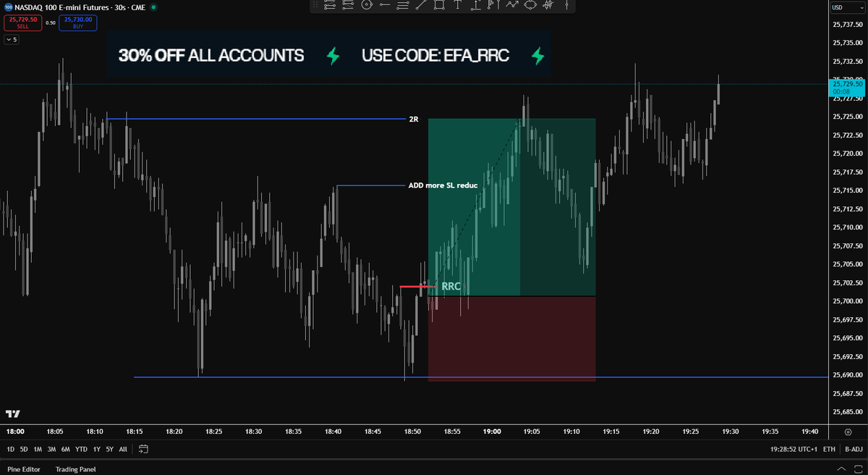The image size is (868, 475).
Task: Click the crossed-out candlestick icon
Action: click(x=548, y=5)
